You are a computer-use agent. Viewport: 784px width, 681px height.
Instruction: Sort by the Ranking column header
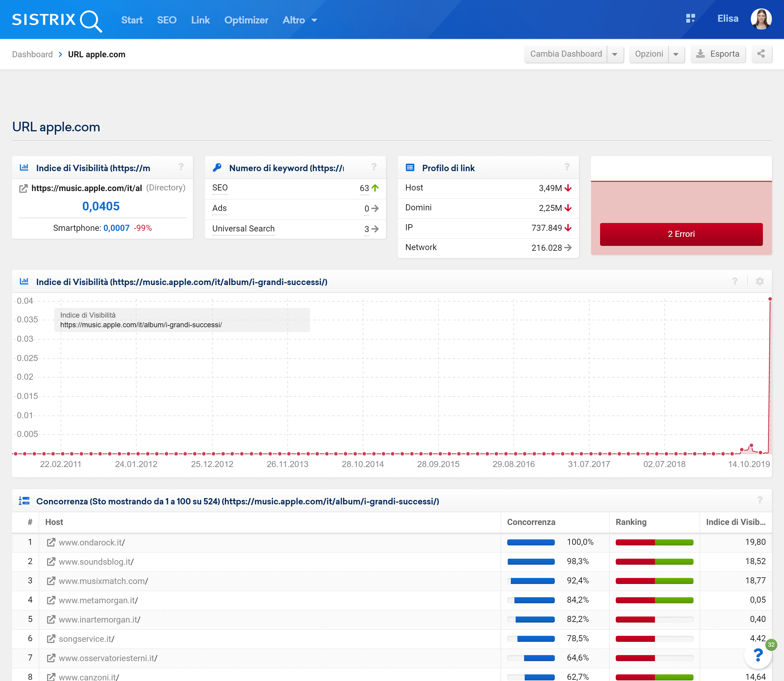(631, 522)
